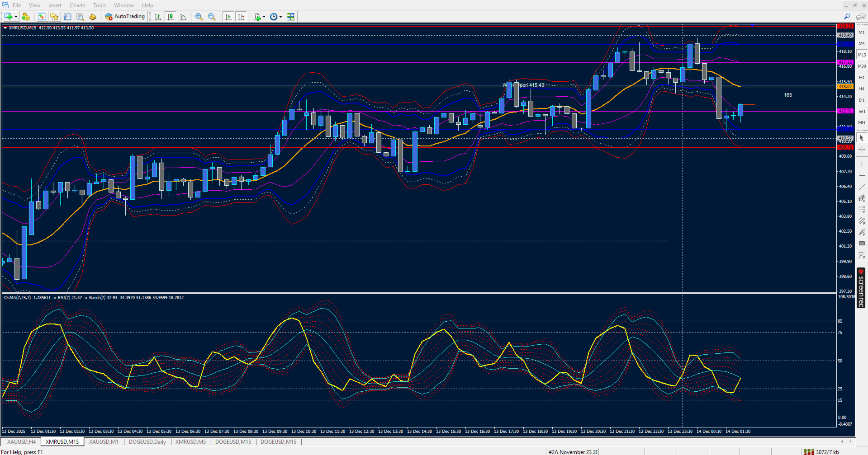868x455 pixels.
Task: Click the screenrec recorder widget
Action: click(861, 288)
